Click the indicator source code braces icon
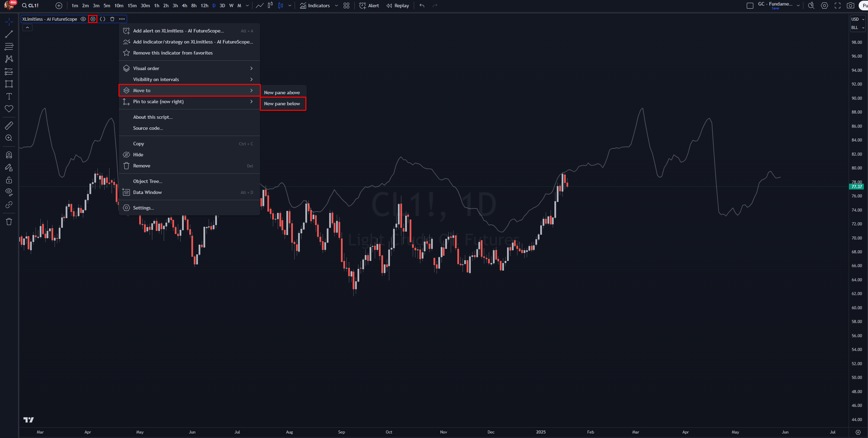This screenshot has height=438, width=868. click(103, 19)
